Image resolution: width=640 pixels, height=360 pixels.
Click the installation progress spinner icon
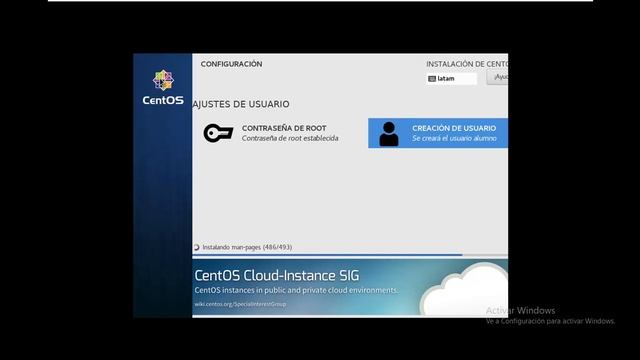point(196,247)
